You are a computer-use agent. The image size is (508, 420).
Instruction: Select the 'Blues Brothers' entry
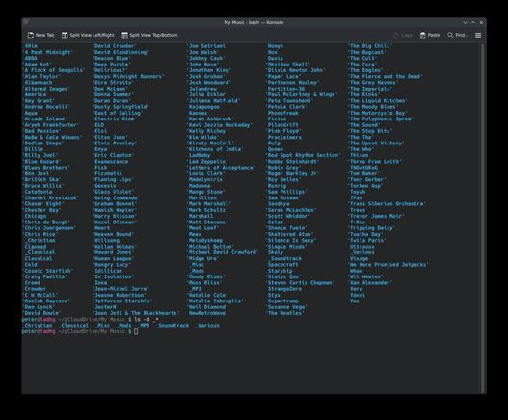(46, 168)
